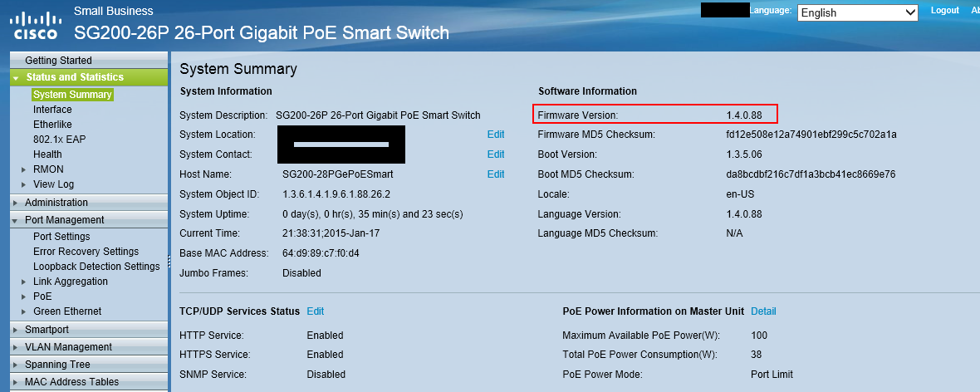Click Maximum Available PoE Power value 100

pyautogui.click(x=759, y=336)
